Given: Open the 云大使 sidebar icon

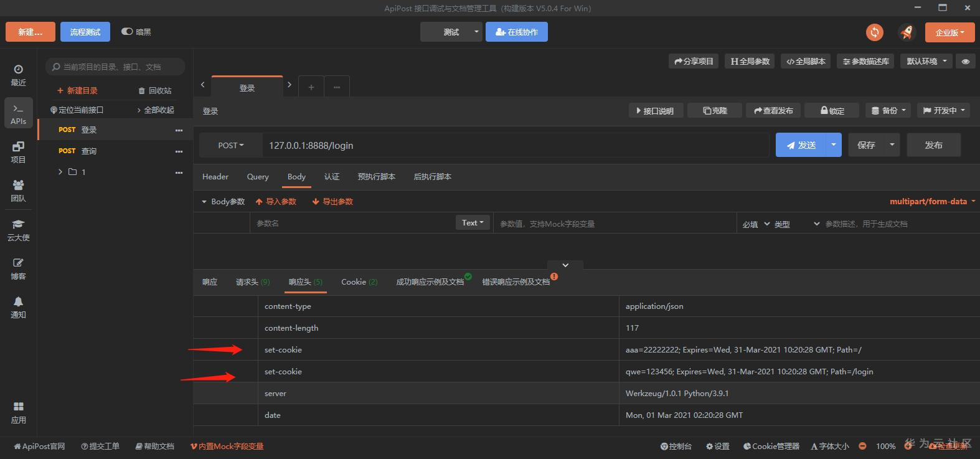Looking at the screenshot, I should point(19,230).
